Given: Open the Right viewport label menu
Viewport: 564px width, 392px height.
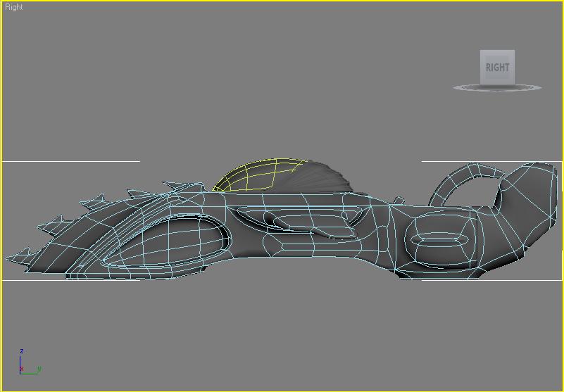Looking at the screenshot, I should (13, 7).
